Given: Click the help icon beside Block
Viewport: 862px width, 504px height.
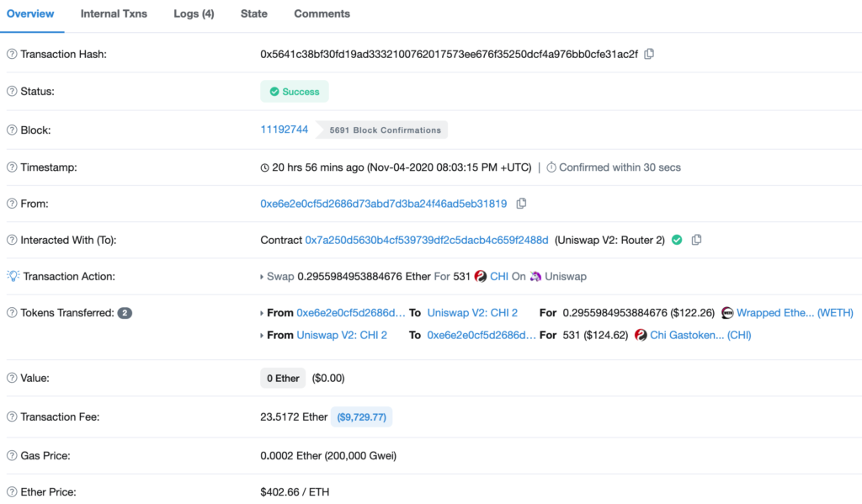Looking at the screenshot, I should tap(12, 130).
